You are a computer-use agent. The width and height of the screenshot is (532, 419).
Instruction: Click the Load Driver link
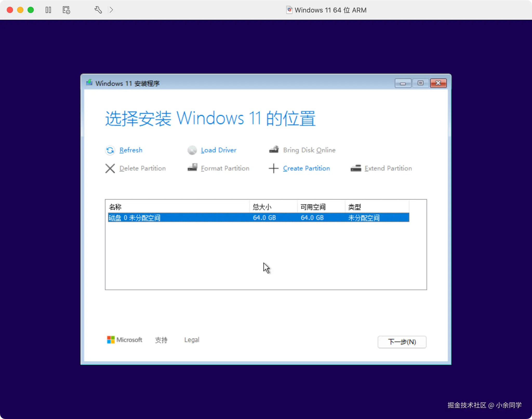(x=218, y=150)
